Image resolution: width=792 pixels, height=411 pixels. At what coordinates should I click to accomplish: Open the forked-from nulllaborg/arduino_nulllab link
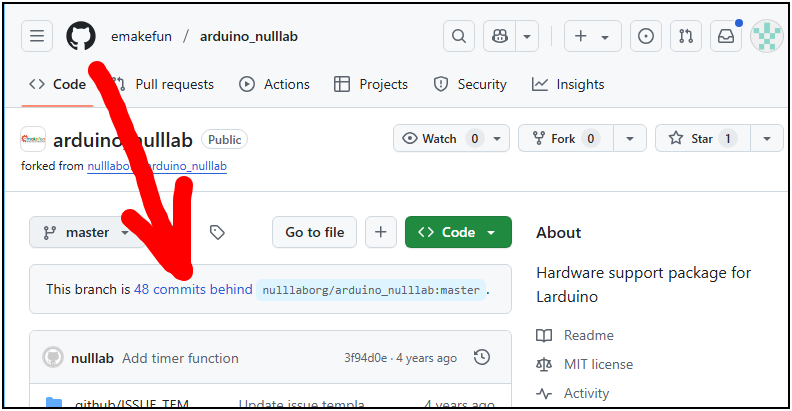[157, 166]
